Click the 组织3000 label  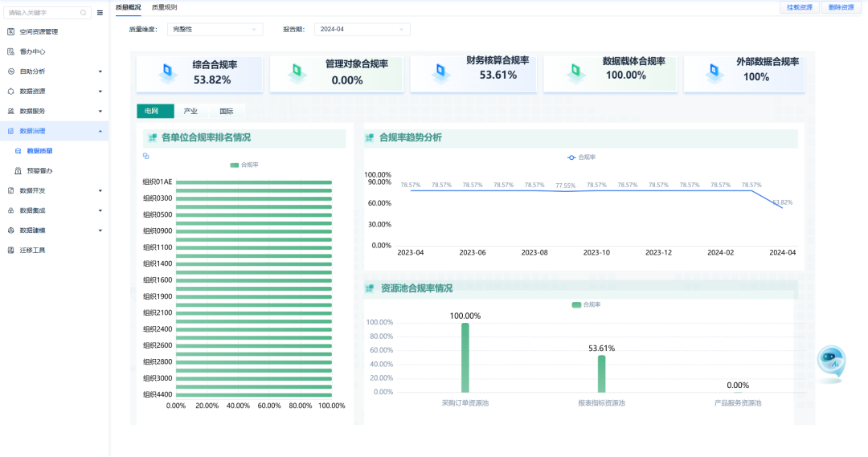[158, 377]
